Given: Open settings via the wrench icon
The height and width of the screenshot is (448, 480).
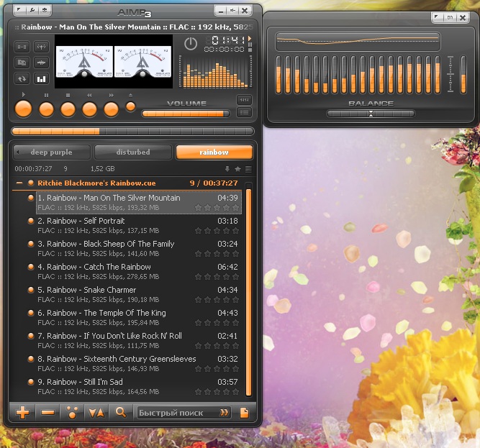Looking at the screenshot, I should tap(32, 10).
